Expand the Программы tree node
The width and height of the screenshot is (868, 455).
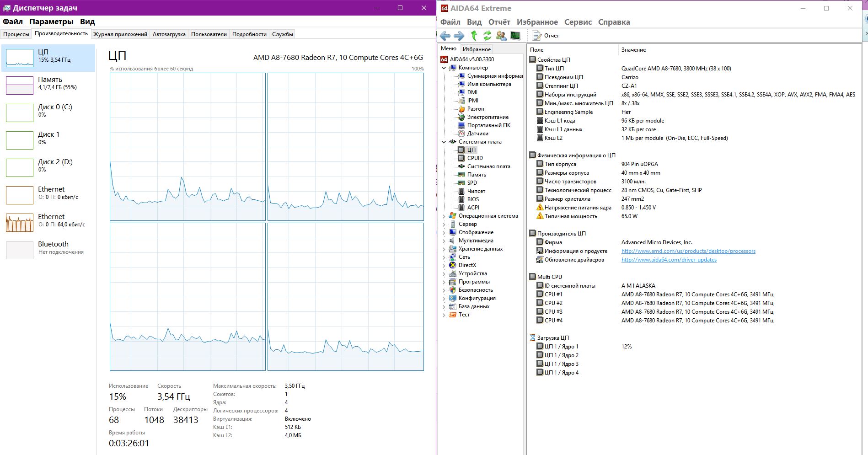click(444, 282)
